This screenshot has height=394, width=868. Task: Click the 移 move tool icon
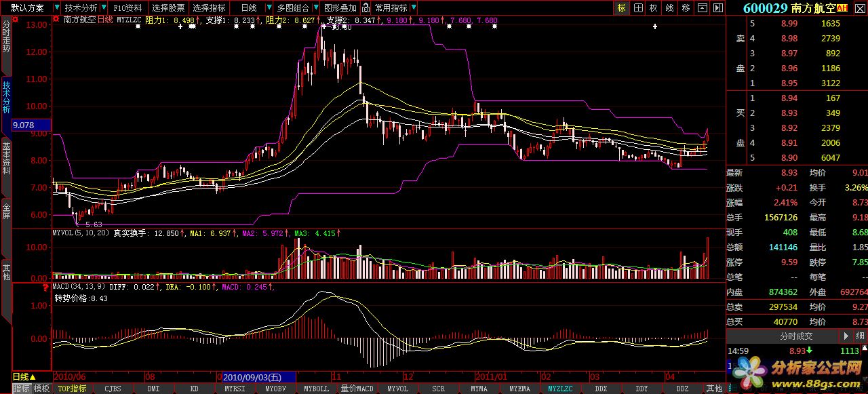(x=686, y=8)
